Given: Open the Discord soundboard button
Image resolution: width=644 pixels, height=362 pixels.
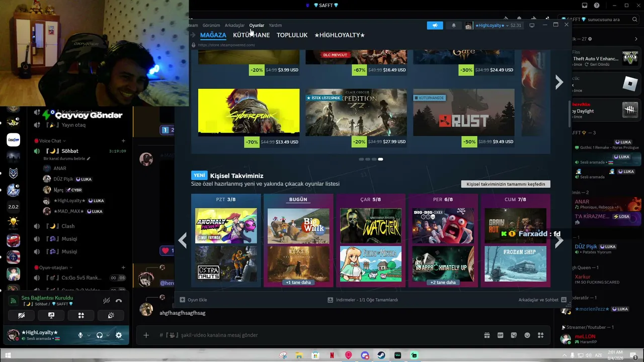Looking at the screenshot, I should pos(111,315).
